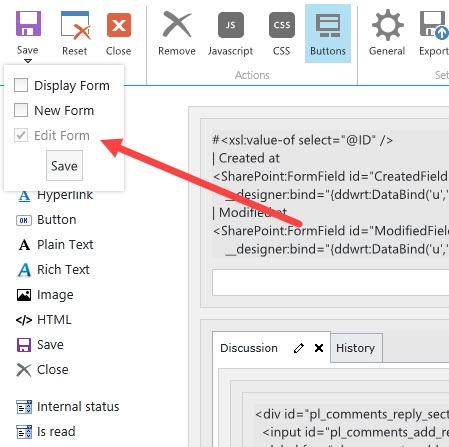This screenshot has width=449, height=447.
Task: Select the Is read field icon
Action: (24, 432)
